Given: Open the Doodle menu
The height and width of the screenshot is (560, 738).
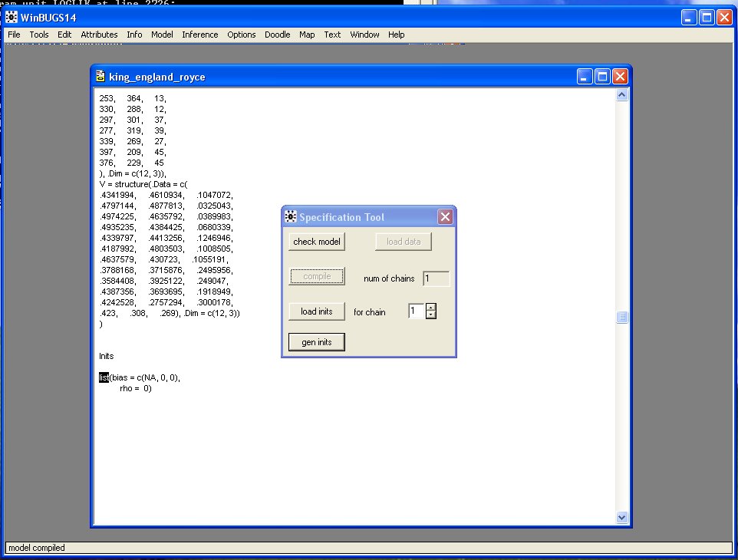Looking at the screenshot, I should [x=277, y=35].
